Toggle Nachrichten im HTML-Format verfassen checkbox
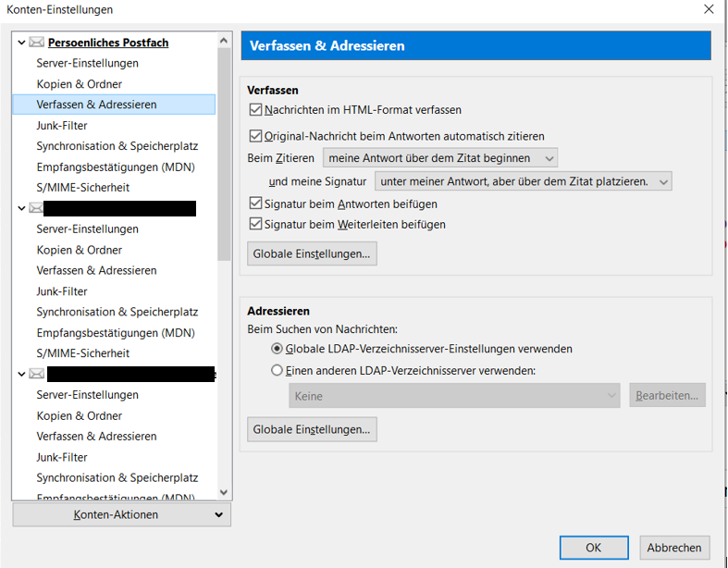Viewport: 728px width, 568px height. (x=256, y=110)
